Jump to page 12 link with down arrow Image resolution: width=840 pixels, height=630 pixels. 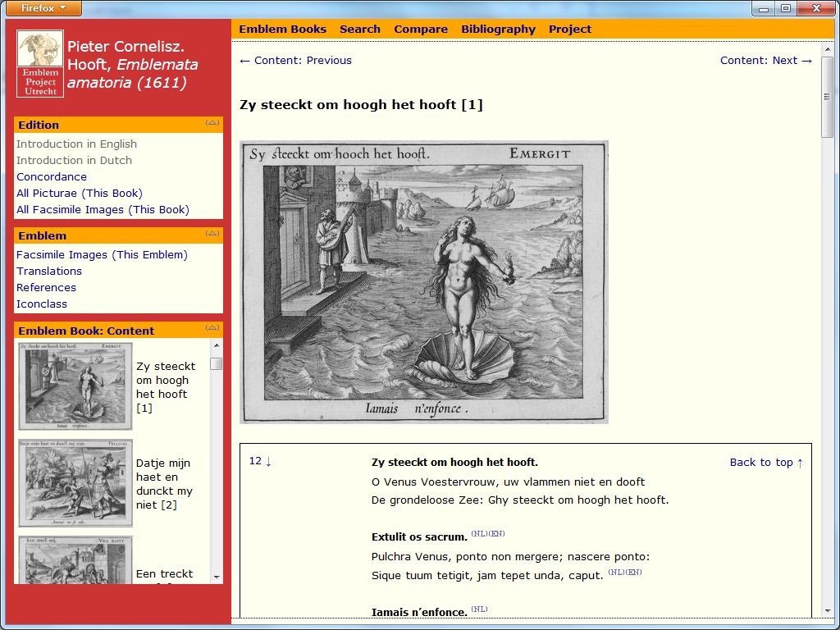260,461
